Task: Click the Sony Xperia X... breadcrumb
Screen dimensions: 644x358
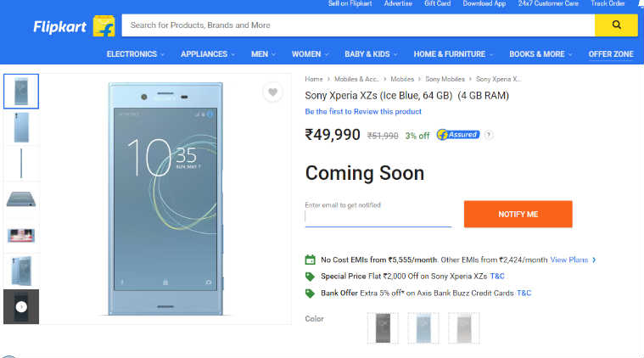Action: 499,79
